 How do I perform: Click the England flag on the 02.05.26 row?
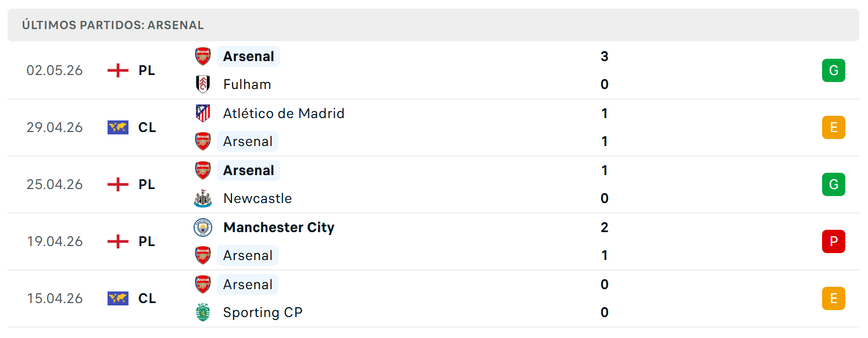(118, 70)
